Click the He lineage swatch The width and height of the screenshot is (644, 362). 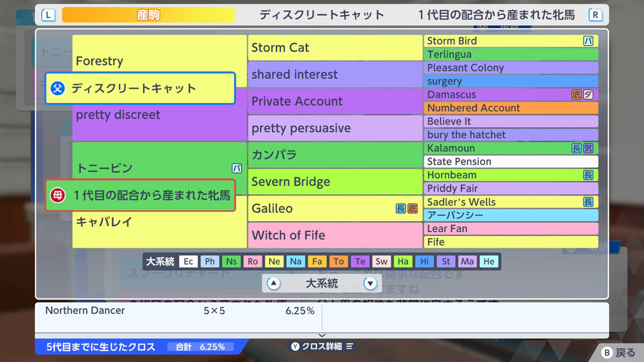click(489, 261)
